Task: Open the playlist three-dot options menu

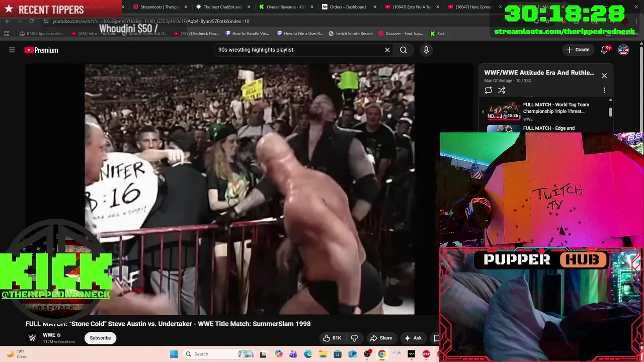Action: tap(604, 90)
